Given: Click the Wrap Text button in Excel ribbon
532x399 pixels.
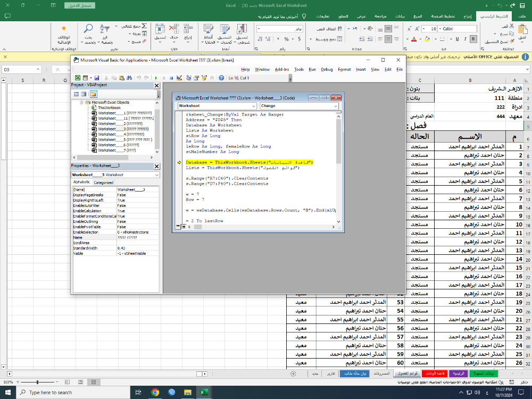Looking at the screenshot, I should coord(329,29).
